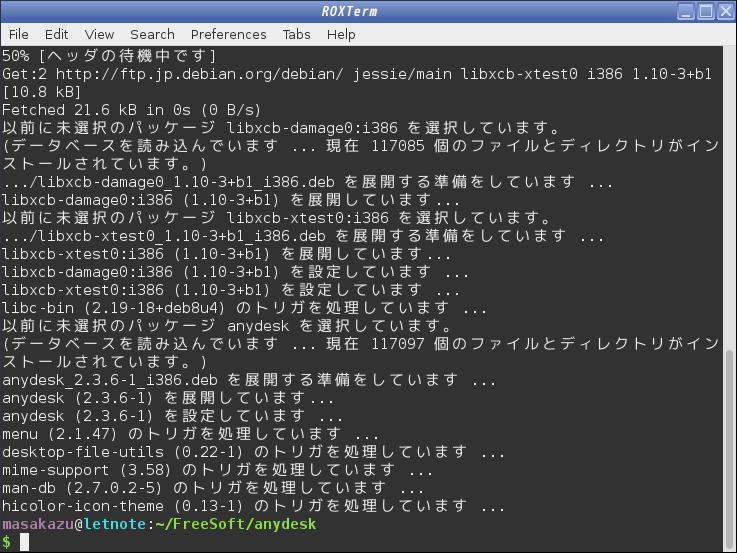Viewport: 737px width, 553px height.
Task: Click 'Fetched 21.6 kB in 0s' line
Action: [131, 110]
